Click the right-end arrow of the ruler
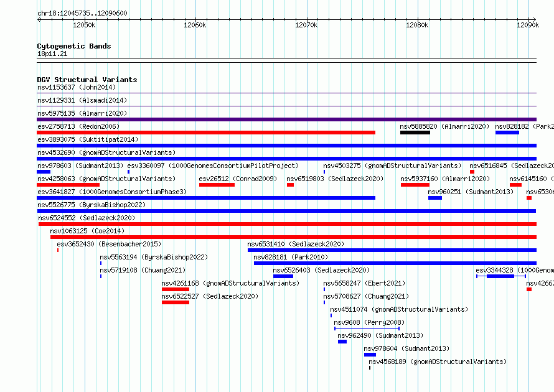This screenshot has height=392, width=554. coord(535,19)
